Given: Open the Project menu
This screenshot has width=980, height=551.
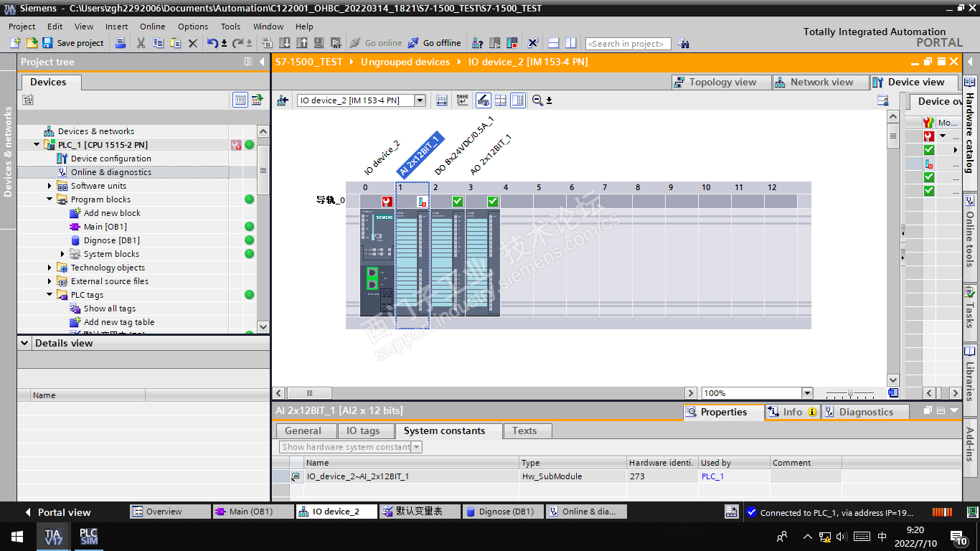Looking at the screenshot, I should tap(22, 27).
